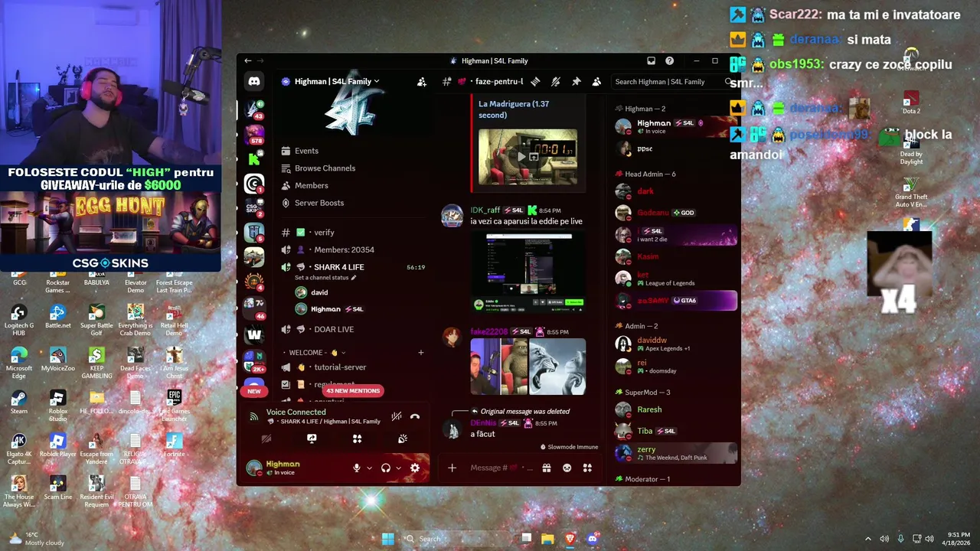Select the Members: 20354 voice channel
Image resolution: width=980 pixels, height=551 pixels.
tap(344, 249)
